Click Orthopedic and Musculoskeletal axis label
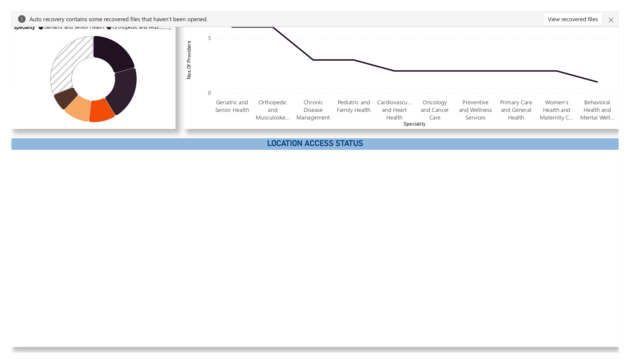 pyautogui.click(x=272, y=110)
